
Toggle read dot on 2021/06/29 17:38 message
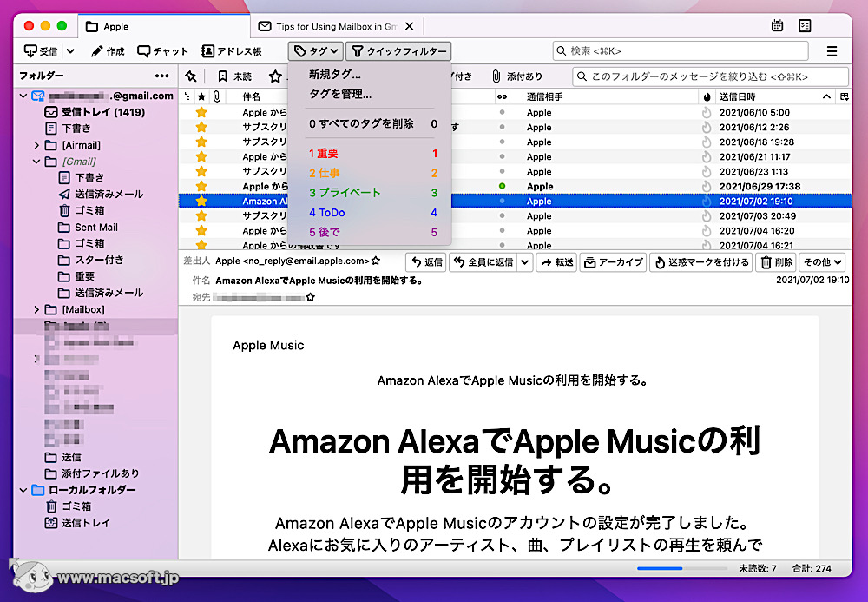coord(502,186)
